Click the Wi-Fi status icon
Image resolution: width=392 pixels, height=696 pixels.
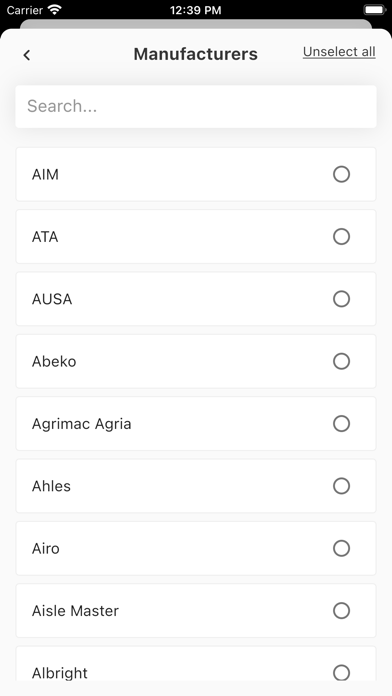click(x=55, y=10)
